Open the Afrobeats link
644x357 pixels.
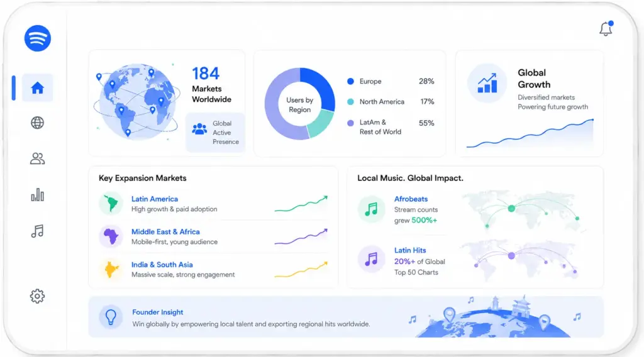pos(411,199)
